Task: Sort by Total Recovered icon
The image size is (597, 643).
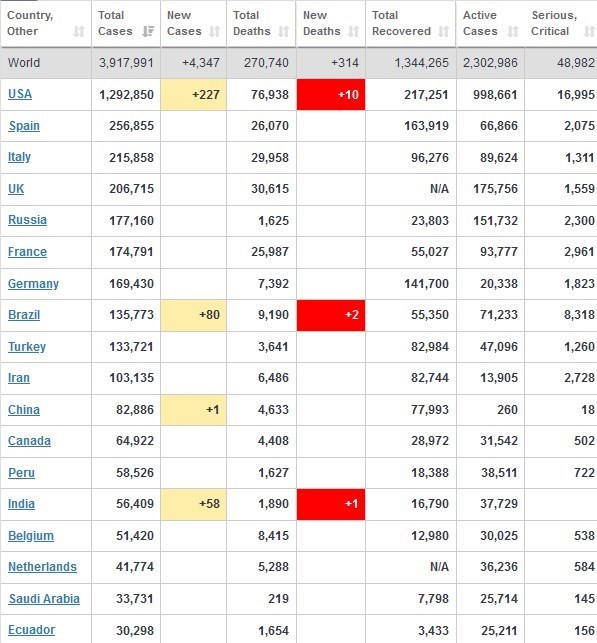Action: (x=443, y=32)
